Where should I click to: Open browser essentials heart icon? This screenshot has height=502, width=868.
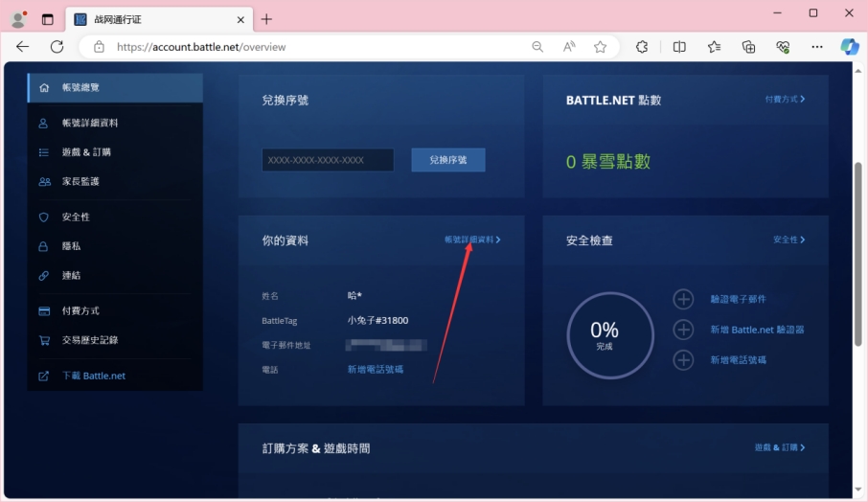783,47
